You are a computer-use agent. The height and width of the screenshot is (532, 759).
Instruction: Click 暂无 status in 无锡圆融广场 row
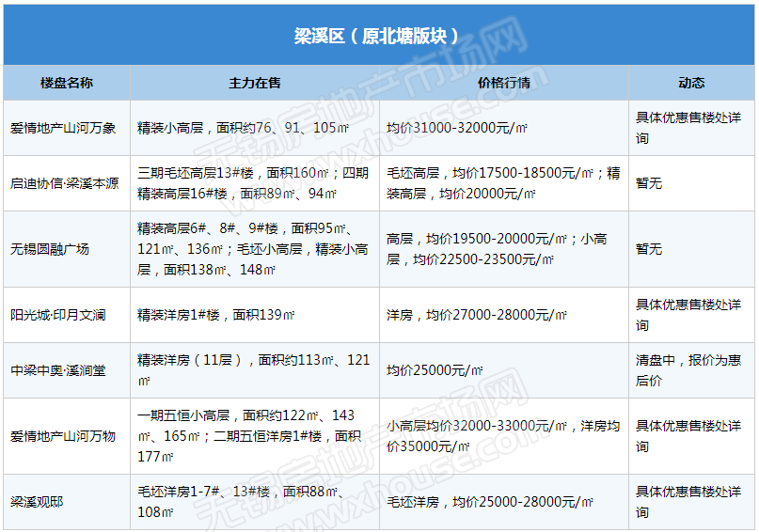point(649,249)
